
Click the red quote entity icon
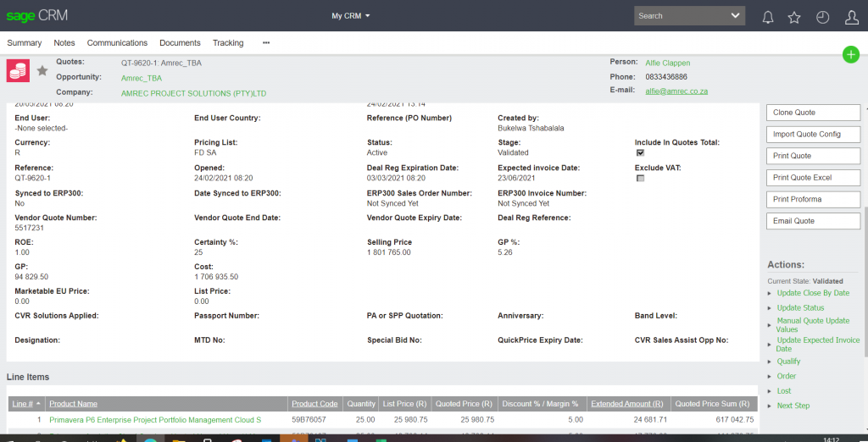[18, 71]
